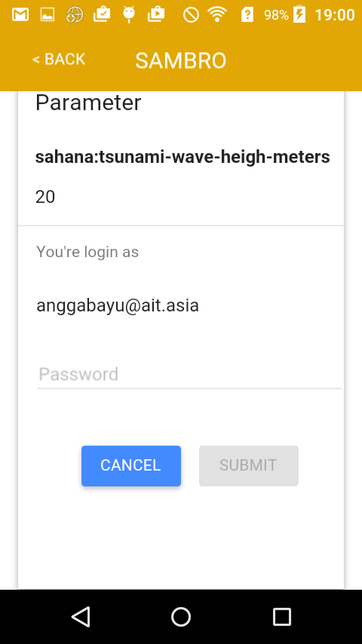Image resolution: width=362 pixels, height=644 pixels.
Task: Tap the Wi-Fi status icon
Action: pos(217,15)
